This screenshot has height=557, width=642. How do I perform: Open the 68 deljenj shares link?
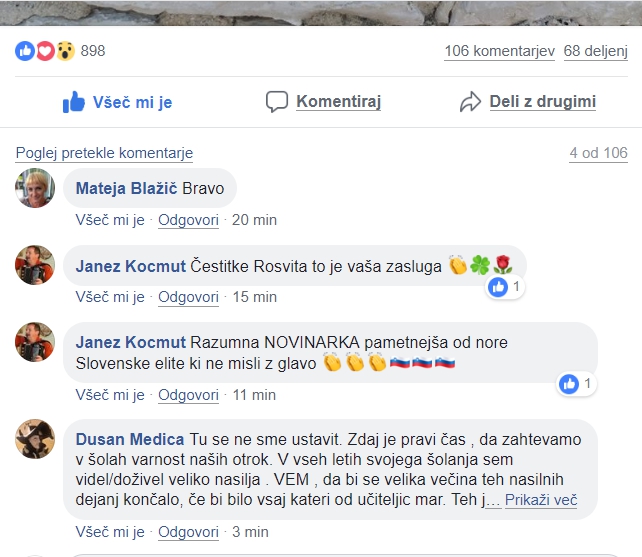click(595, 51)
